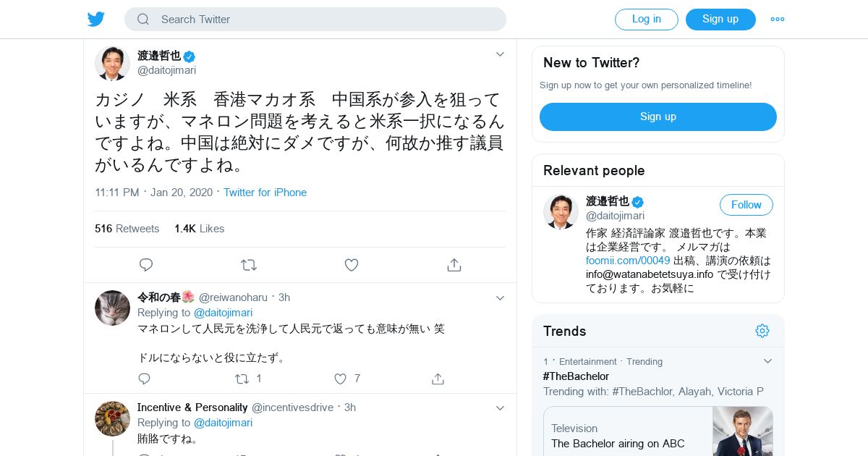Click the Log in button
Viewport: 868px width, 456px height.
pyautogui.click(x=647, y=20)
